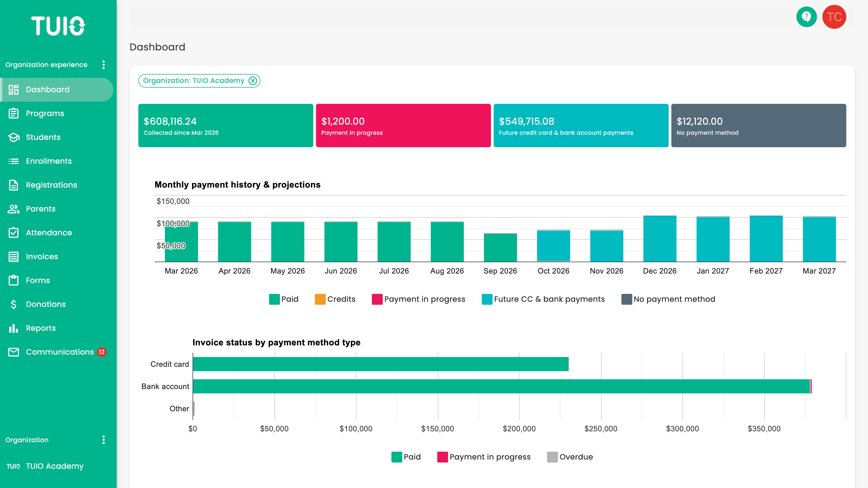This screenshot has height=488, width=868.
Task: Click the Paid swatch in invoice status legend
Action: [397, 457]
